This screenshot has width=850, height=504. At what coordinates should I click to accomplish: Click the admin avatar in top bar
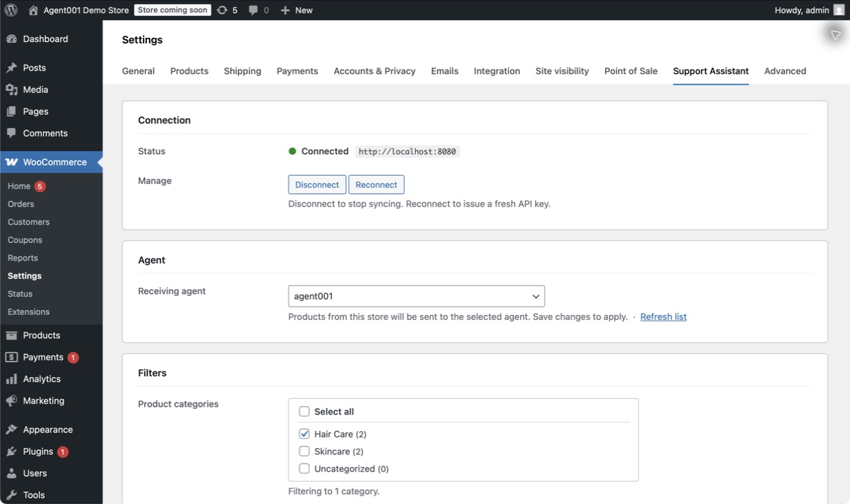(x=839, y=10)
